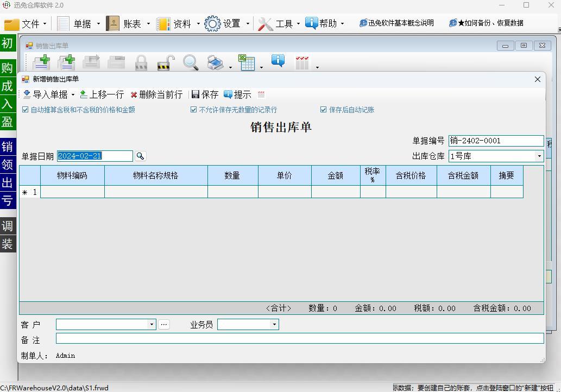Click the date lookup magnifier button
This screenshot has width=561, height=392.
pyautogui.click(x=140, y=156)
